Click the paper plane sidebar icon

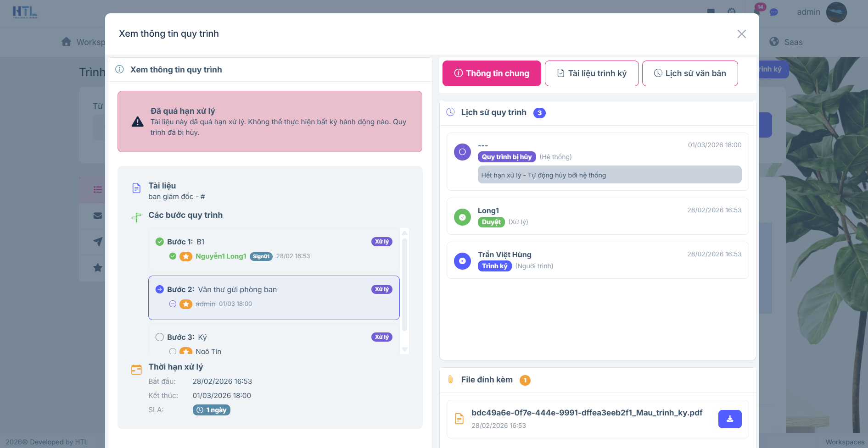[98, 242]
